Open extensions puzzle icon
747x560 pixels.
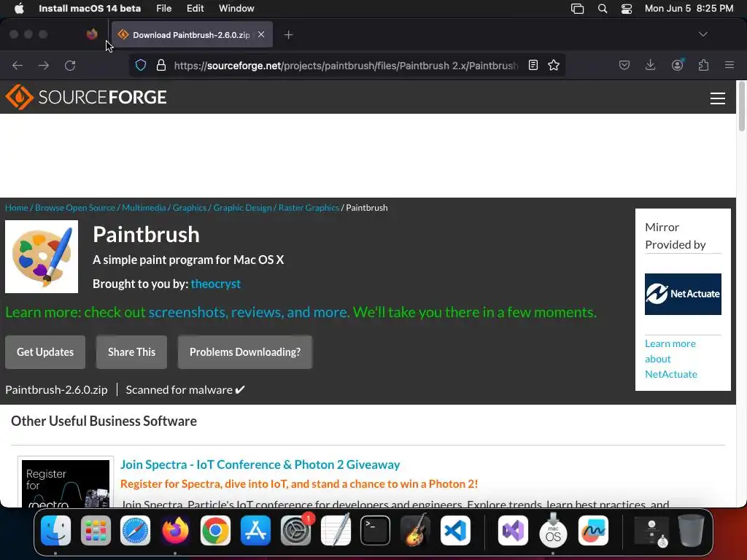coord(703,65)
